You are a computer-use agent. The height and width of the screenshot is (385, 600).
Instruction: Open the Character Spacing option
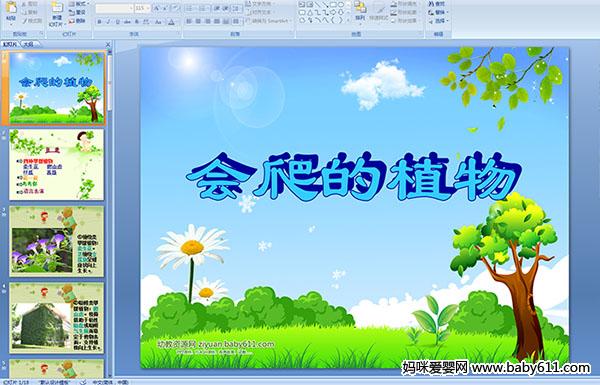(147, 22)
